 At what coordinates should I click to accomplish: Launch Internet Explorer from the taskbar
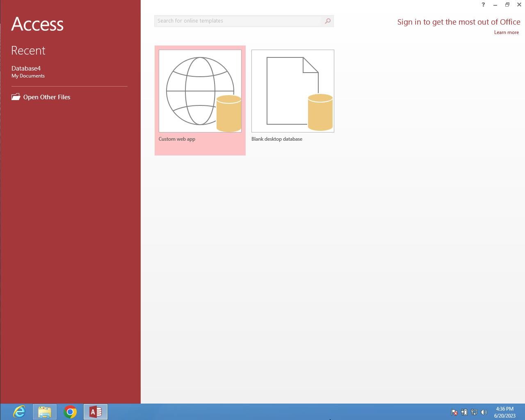point(19,412)
